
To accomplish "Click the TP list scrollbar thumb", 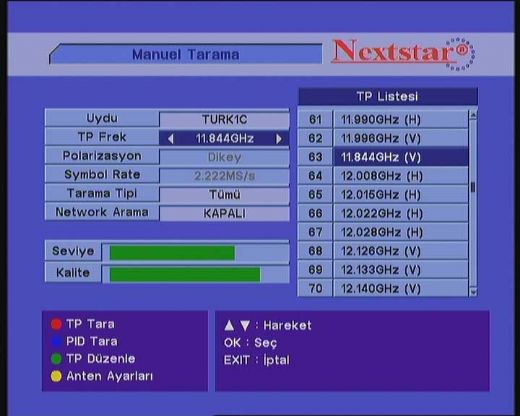I will (473, 187).
